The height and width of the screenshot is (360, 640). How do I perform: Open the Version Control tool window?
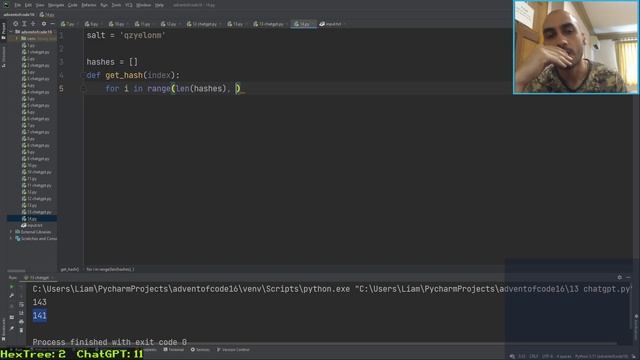[233, 350]
